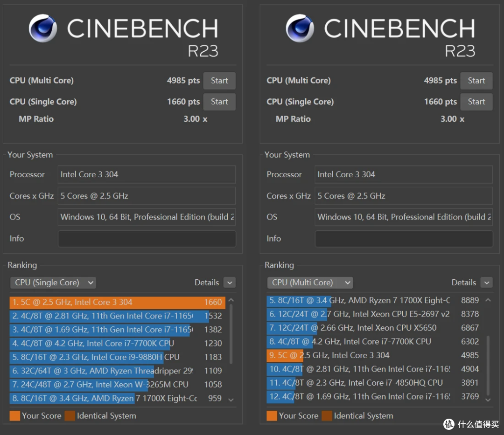Click right ranking scrollbar thumb
Image resolution: width=504 pixels, height=435 pixels.
pyautogui.click(x=488, y=366)
